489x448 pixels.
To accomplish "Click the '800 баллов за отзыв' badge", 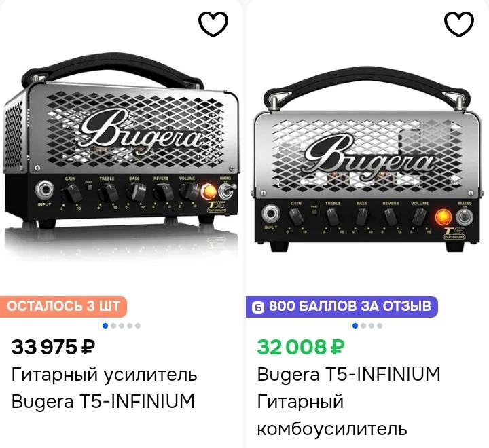I will click(x=342, y=306).
